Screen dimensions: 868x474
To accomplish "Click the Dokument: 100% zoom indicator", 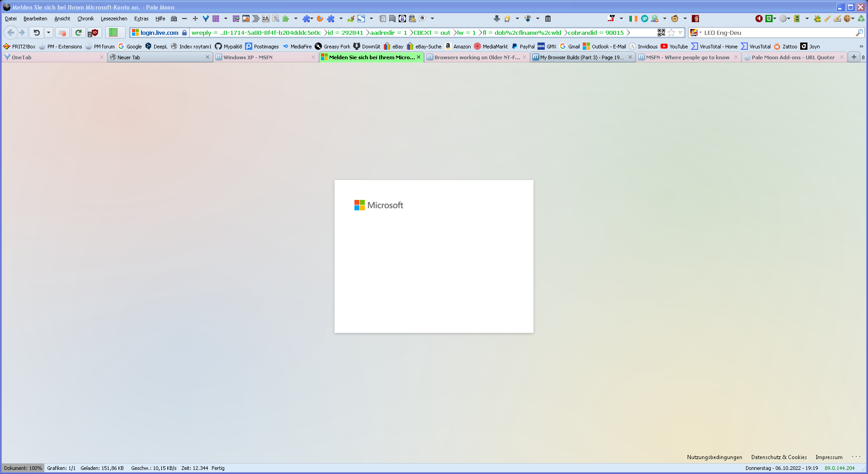I will pos(23,468).
